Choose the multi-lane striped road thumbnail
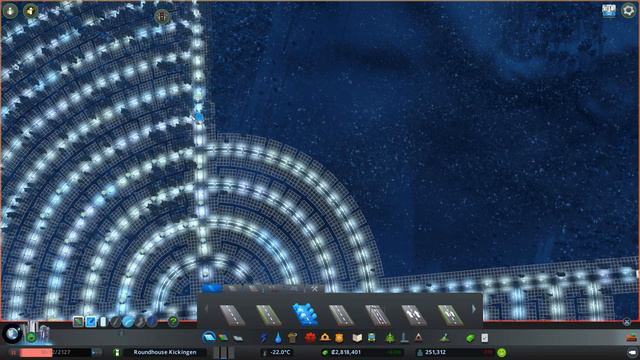 [x=378, y=315]
